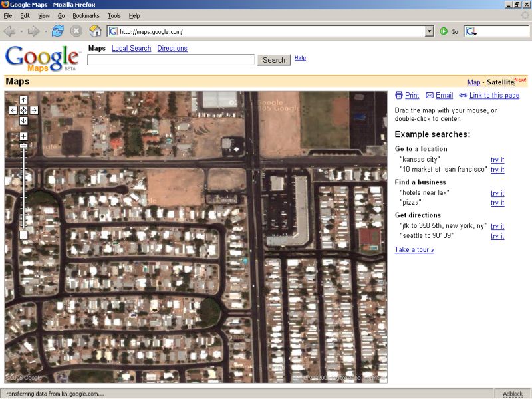
Task: Zoom out using the minus button
Action: (x=23, y=235)
